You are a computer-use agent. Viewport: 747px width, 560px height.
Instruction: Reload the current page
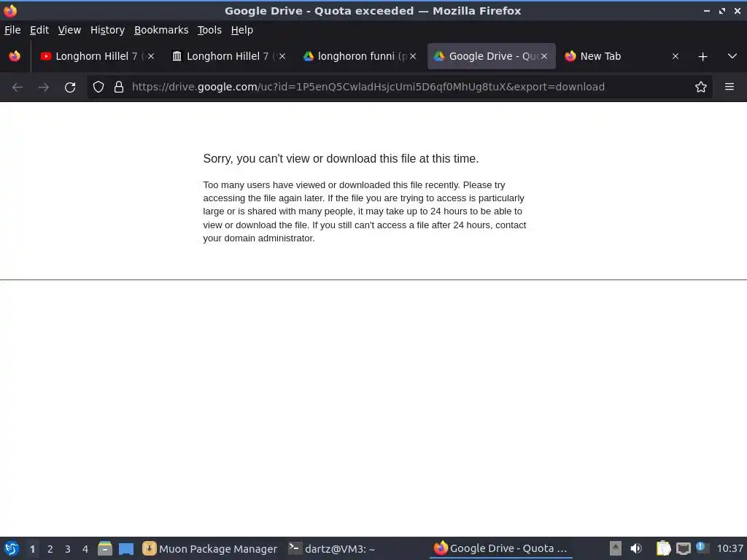70,87
